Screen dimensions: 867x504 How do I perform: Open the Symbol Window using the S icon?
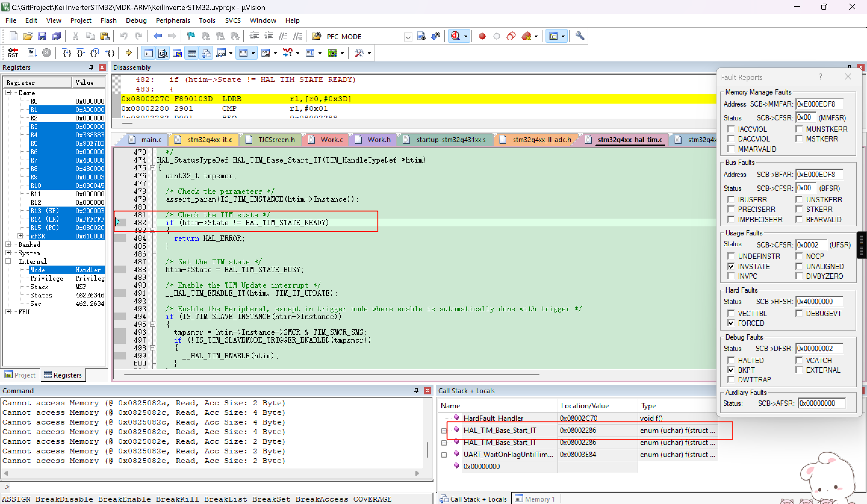pyautogui.click(x=178, y=53)
